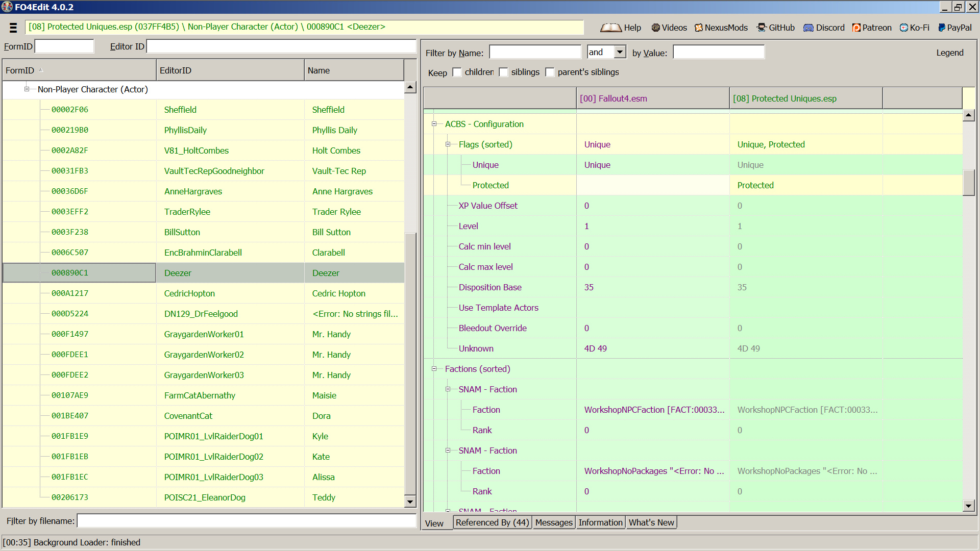Open the Discord link
Screen dimensions: 980x551
point(824,28)
